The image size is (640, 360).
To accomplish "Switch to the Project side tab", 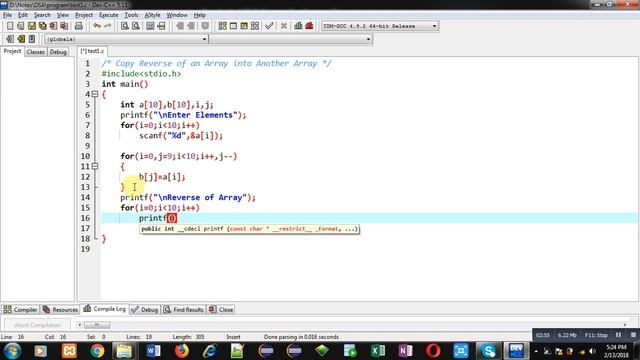I will tap(12, 51).
